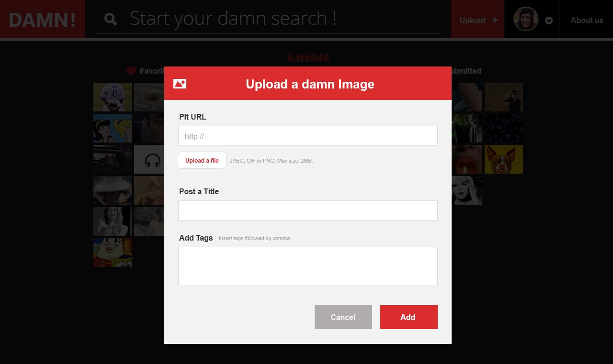The width and height of the screenshot is (613, 364).
Task: Open the headphones thumbnail
Action: point(149,159)
